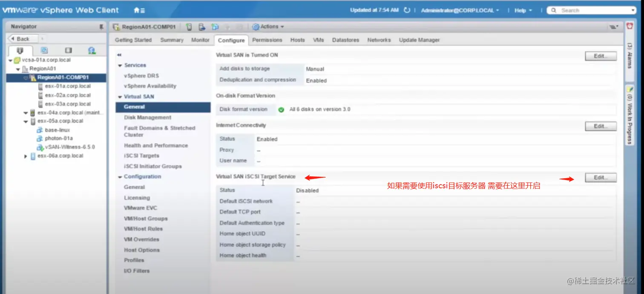
Task: Open Licensing under Configuration
Action: click(x=137, y=198)
